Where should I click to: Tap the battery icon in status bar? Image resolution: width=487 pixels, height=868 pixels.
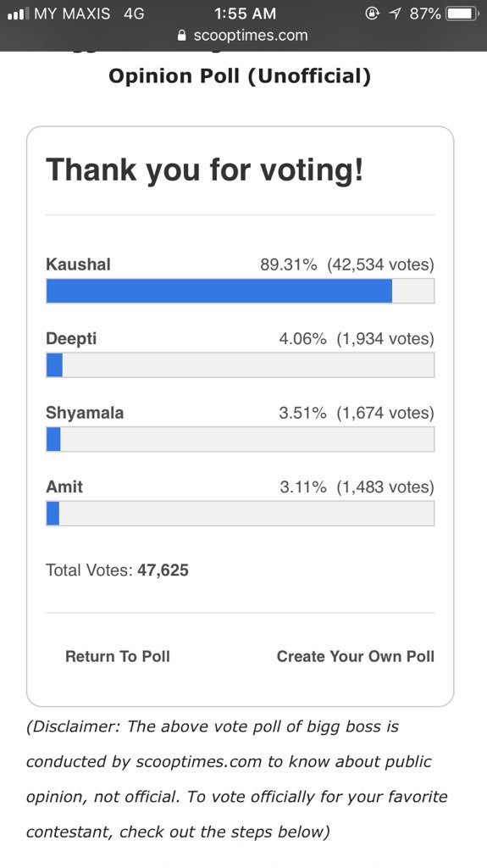[x=462, y=14]
